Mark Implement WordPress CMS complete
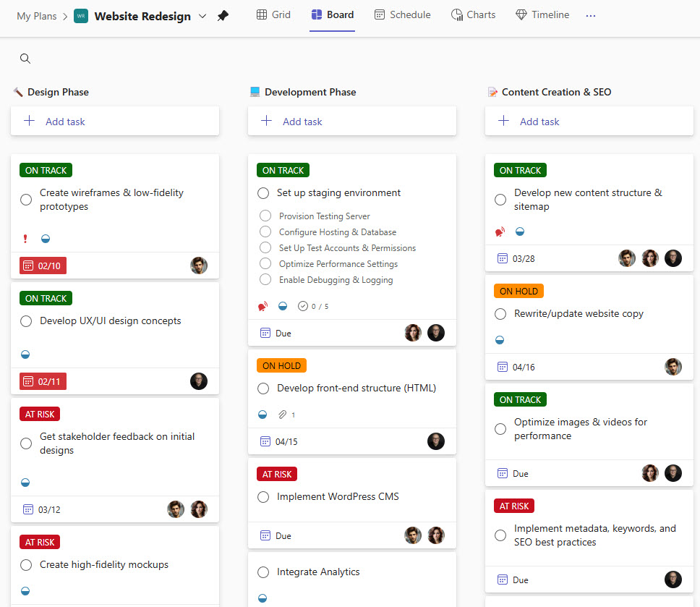Image resolution: width=700 pixels, height=607 pixels. [x=263, y=497]
